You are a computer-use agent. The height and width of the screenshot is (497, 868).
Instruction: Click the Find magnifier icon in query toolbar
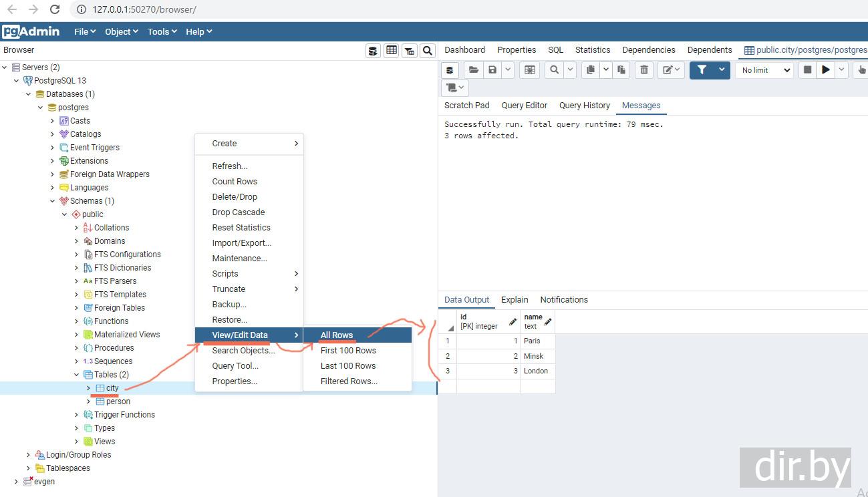554,70
